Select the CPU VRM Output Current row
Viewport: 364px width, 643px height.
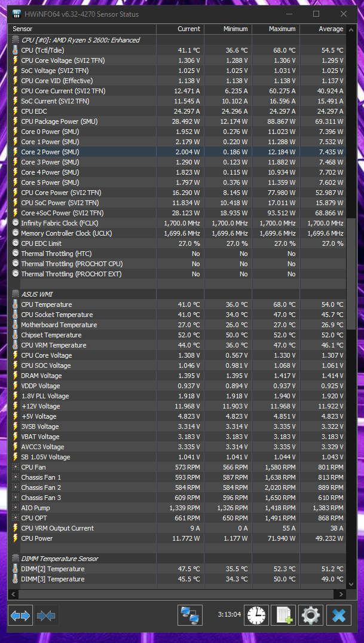177,528
